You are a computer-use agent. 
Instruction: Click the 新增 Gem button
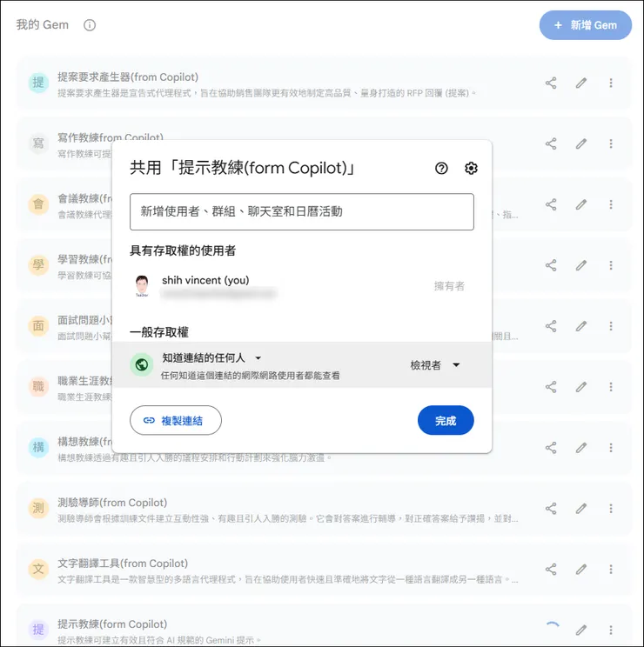585,25
